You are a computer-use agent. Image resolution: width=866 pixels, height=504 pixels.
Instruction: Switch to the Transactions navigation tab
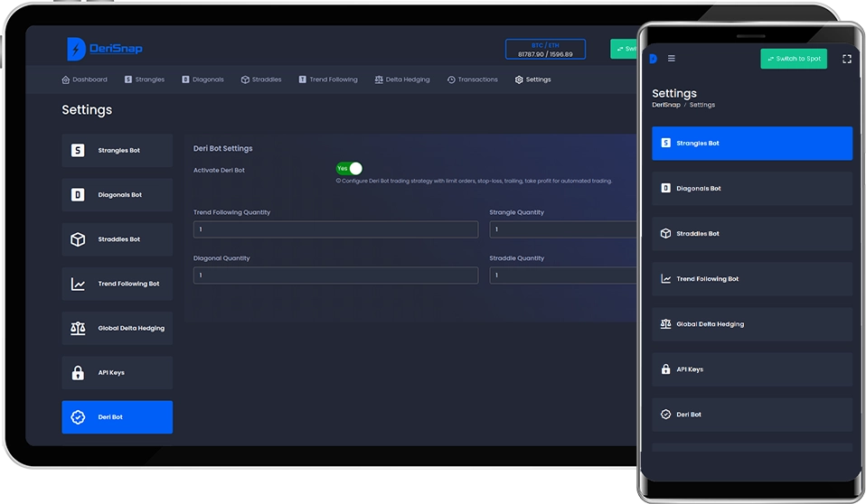[472, 79]
